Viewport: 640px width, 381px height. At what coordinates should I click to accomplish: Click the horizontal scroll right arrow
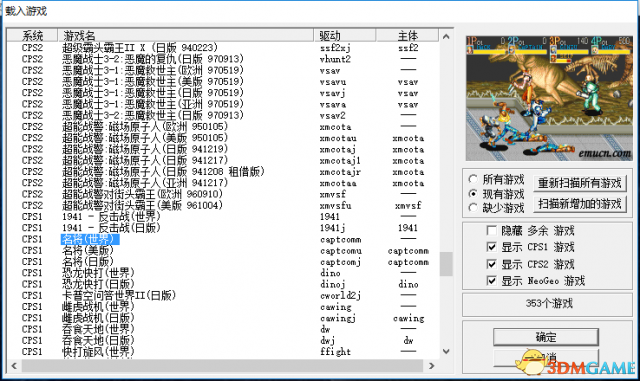pos(432,365)
